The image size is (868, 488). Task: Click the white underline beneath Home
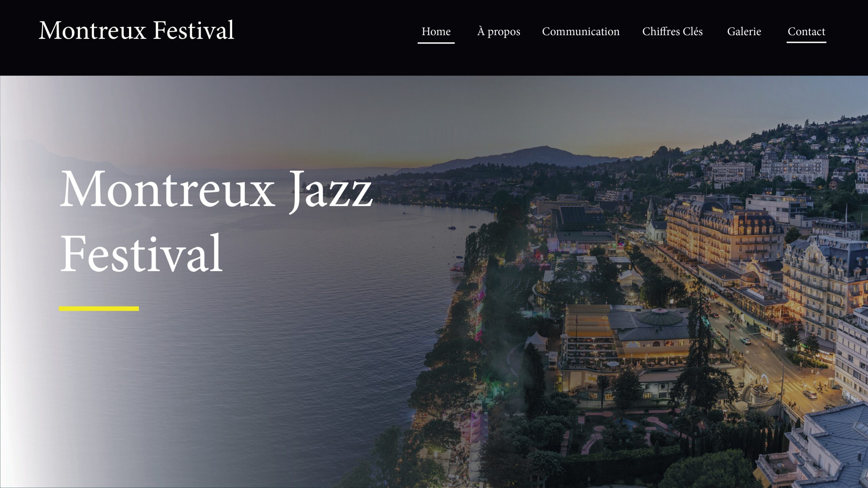click(x=436, y=43)
